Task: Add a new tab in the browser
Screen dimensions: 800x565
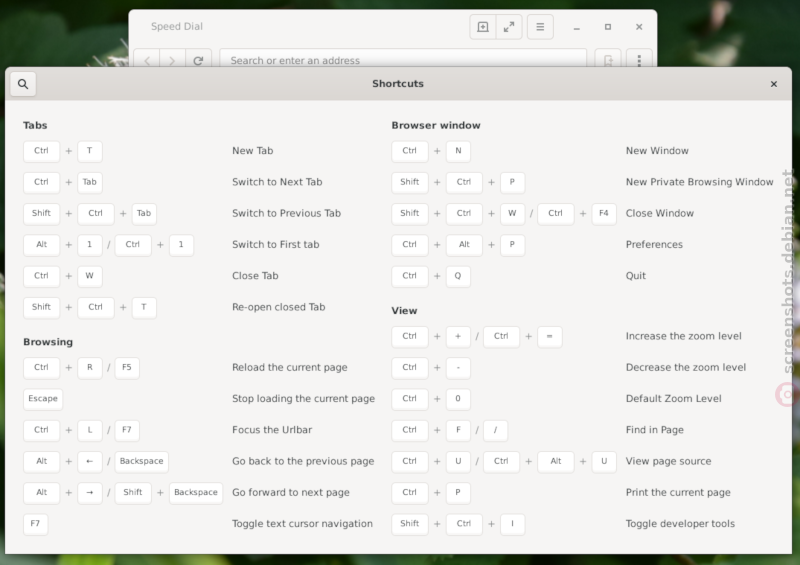Action: [x=483, y=27]
